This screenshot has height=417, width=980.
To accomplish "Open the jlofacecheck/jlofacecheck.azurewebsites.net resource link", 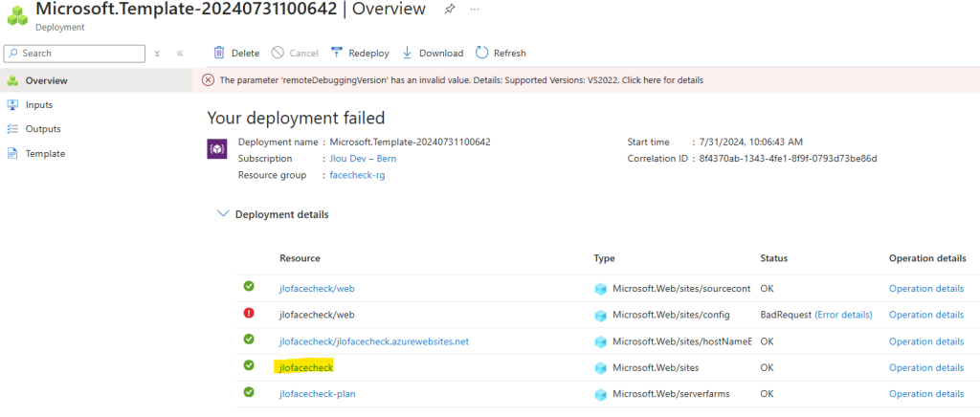I will point(374,341).
